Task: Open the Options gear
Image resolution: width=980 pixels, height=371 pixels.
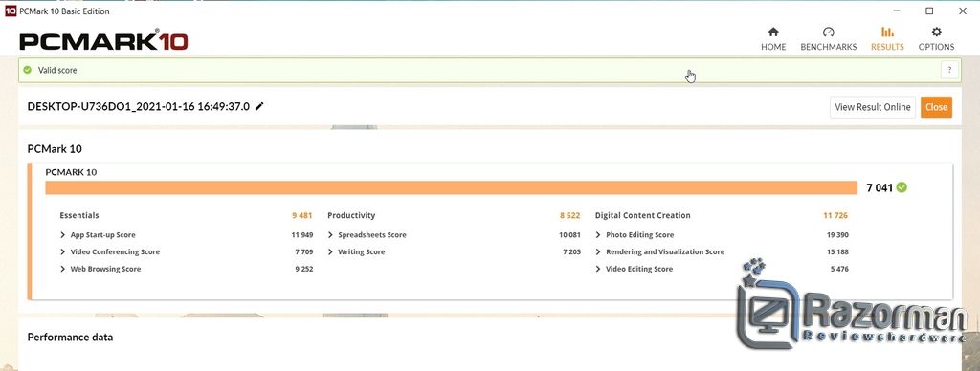Action: tap(936, 38)
